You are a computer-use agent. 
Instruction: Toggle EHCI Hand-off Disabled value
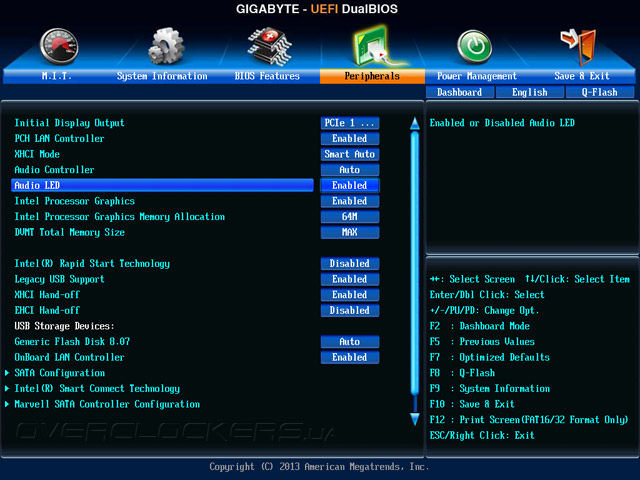[350, 310]
